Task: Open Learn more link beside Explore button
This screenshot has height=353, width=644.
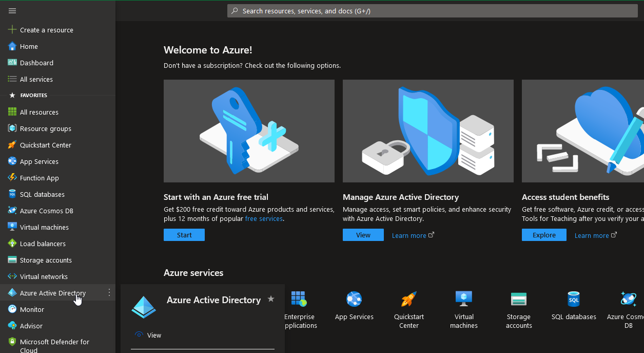Action: (x=595, y=235)
